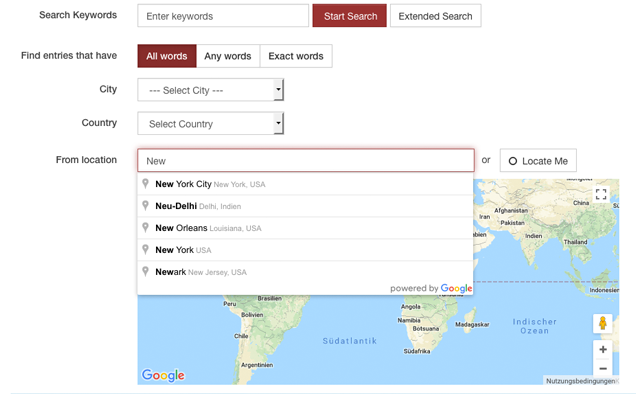Open Extended Search options

pyautogui.click(x=436, y=16)
